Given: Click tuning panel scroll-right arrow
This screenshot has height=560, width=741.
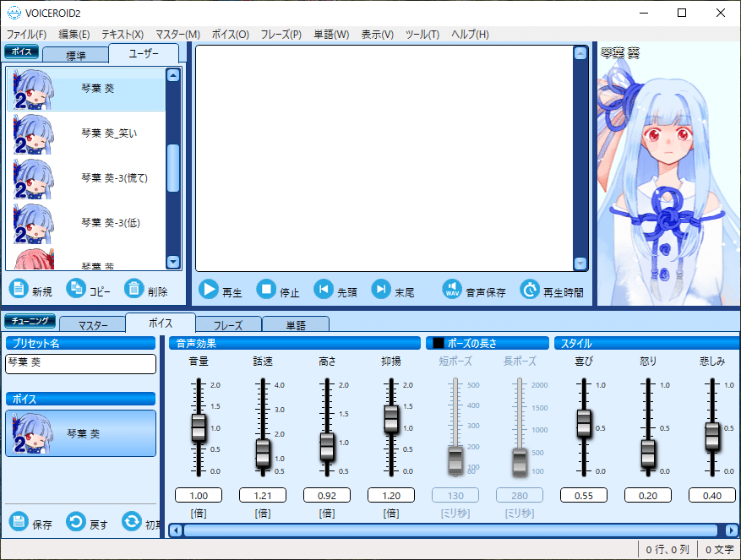Looking at the screenshot, I should 732,530.
